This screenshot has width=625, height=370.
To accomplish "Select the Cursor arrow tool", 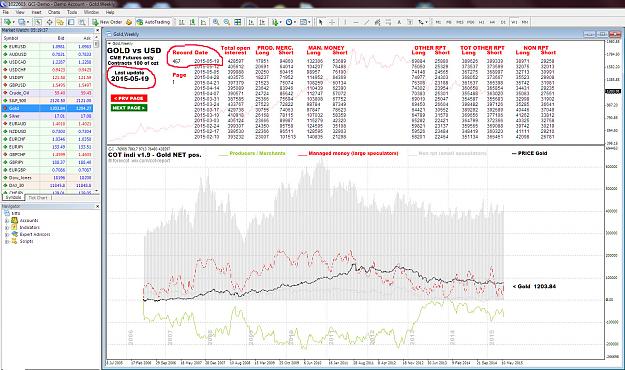I will 320,22.
